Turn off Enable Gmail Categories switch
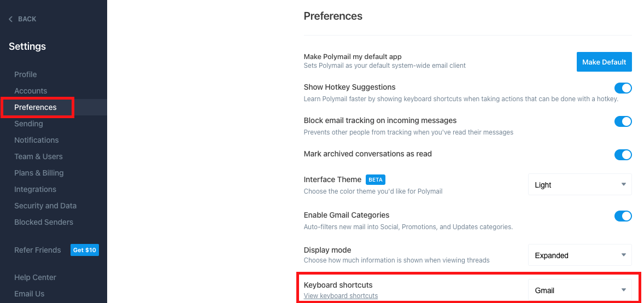Image resolution: width=644 pixels, height=303 pixels. [623, 216]
